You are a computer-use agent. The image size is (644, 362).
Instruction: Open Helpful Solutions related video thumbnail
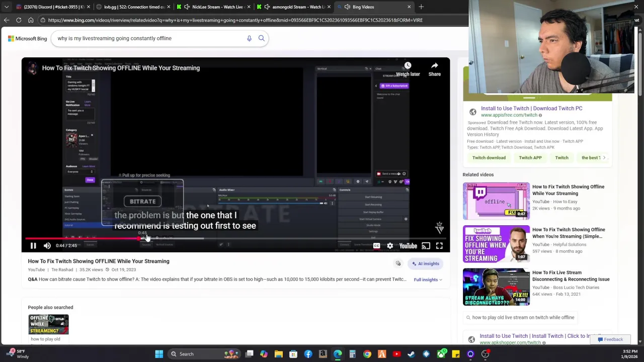[x=496, y=244]
